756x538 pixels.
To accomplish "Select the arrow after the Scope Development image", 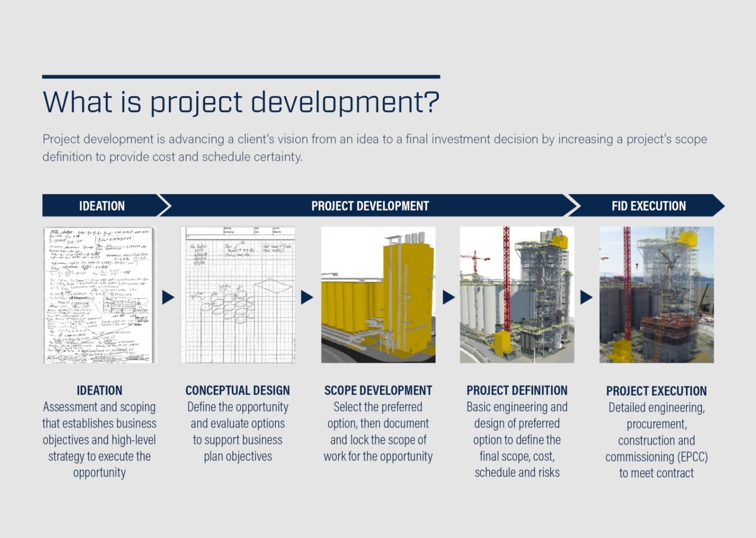I will click(448, 296).
